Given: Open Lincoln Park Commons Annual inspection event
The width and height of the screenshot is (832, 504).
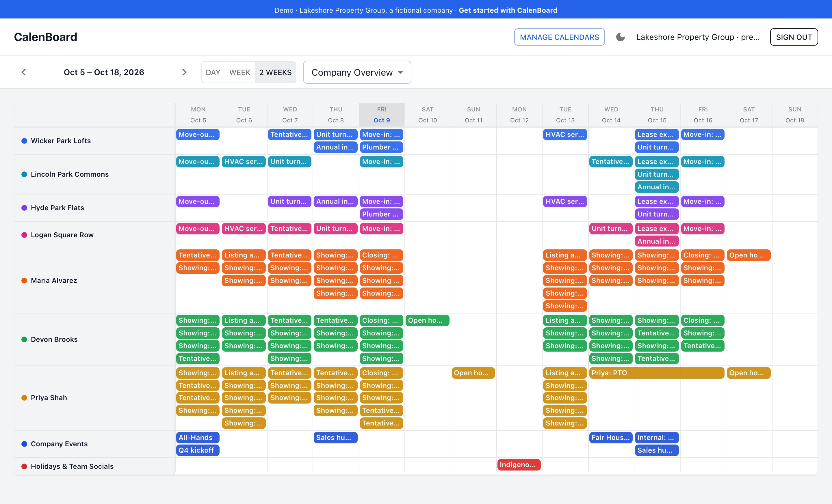Looking at the screenshot, I should pos(657,187).
